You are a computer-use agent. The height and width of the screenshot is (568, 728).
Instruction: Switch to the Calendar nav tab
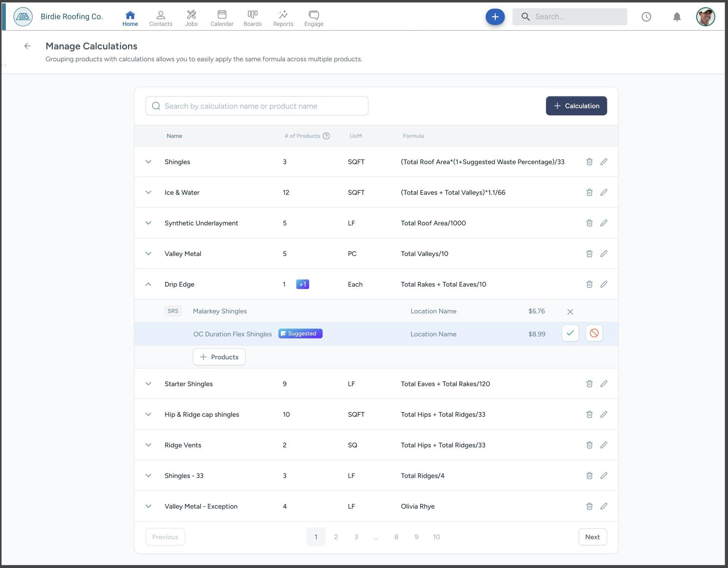point(222,18)
